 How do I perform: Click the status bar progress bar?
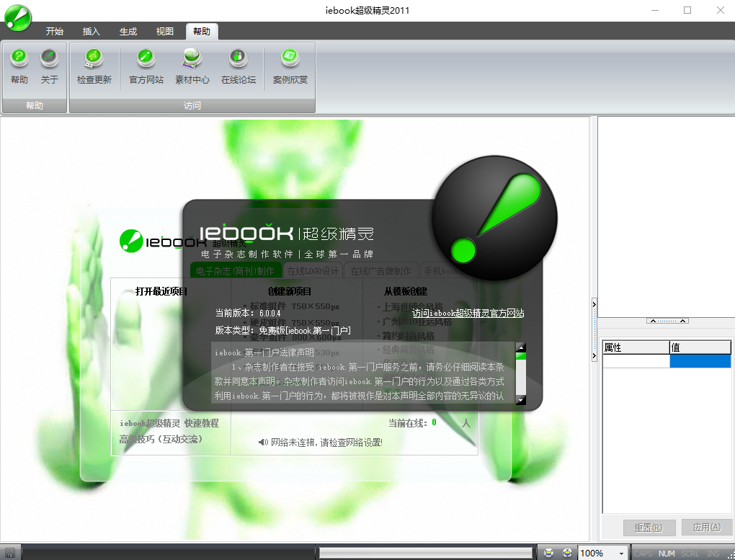click(426, 553)
